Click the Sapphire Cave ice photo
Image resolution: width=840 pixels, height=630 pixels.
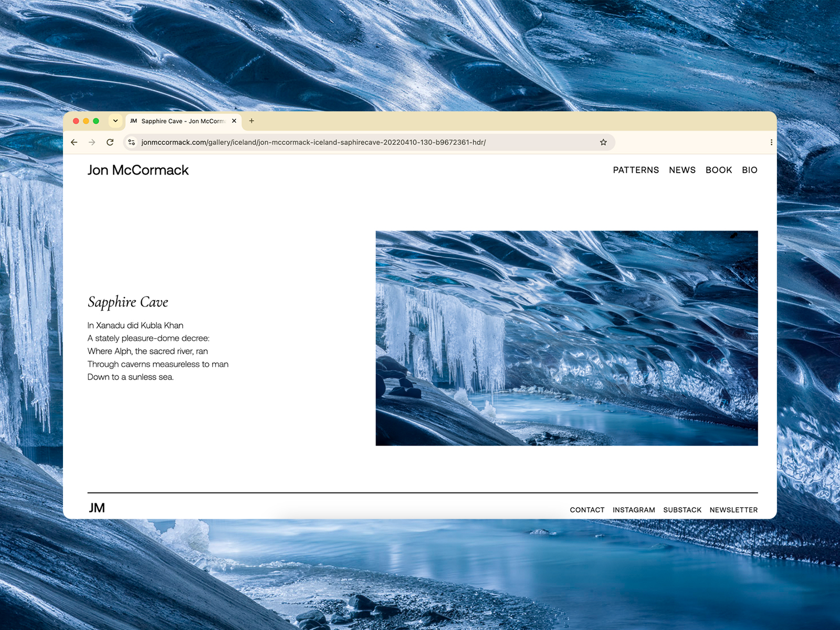click(566, 338)
